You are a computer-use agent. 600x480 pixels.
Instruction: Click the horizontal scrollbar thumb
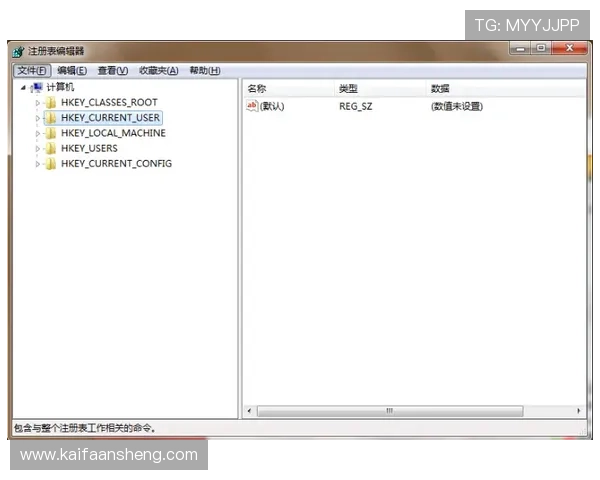click(390, 411)
